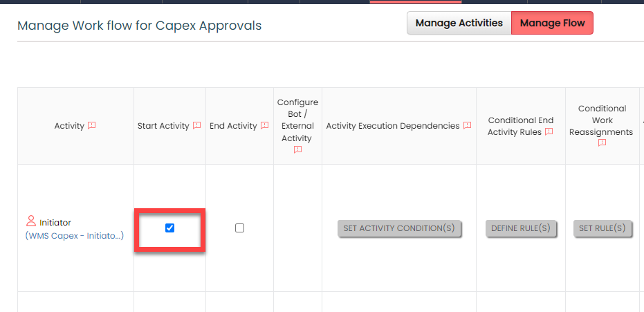Click info icon for Conditional End Activity Rules
Viewport: 644px width, 312px height.
point(549,131)
